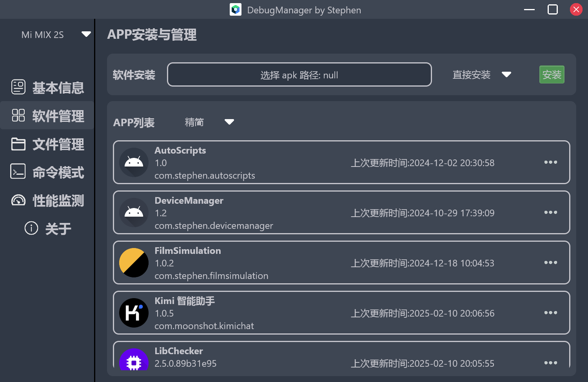Expand the Mi MIX 2S device selector
This screenshot has width=588, height=382.
pos(86,34)
